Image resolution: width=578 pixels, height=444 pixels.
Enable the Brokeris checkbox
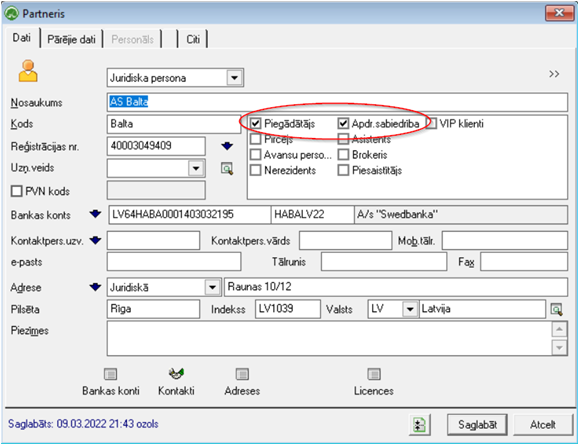click(x=343, y=155)
